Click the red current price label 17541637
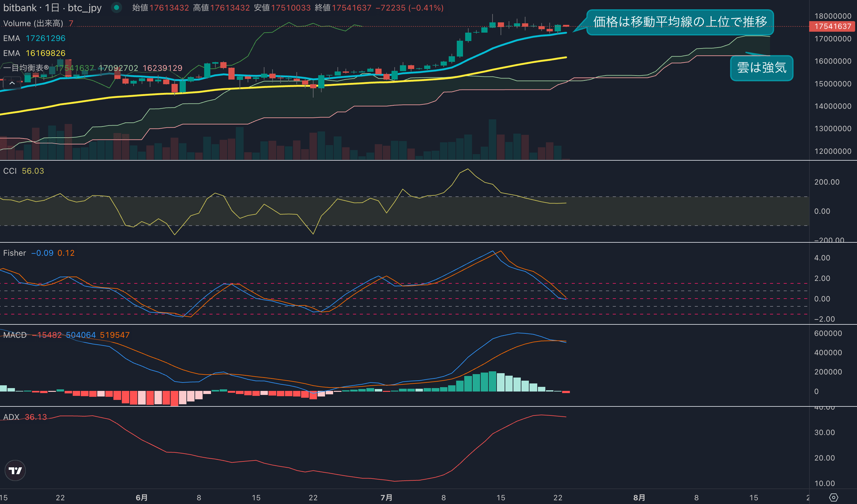This screenshot has height=504, width=857. coord(832,26)
